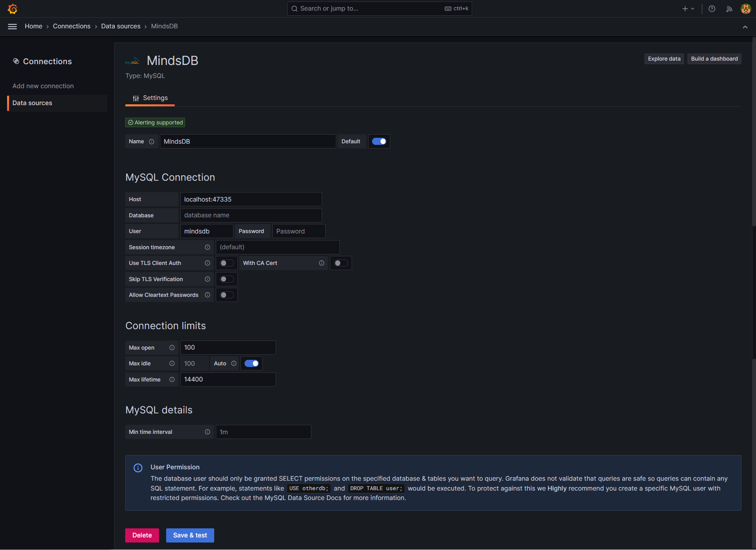Click the Save & test button
The height and width of the screenshot is (550, 756).
tap(190, 535)
